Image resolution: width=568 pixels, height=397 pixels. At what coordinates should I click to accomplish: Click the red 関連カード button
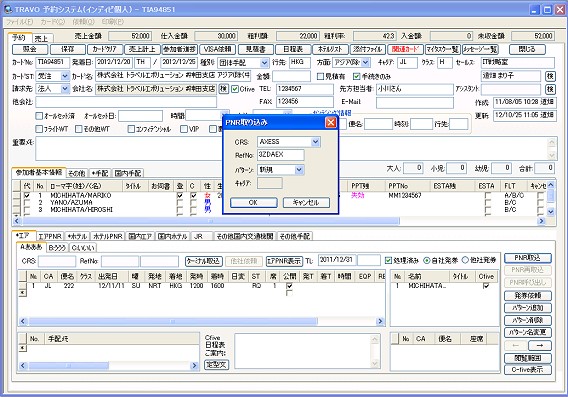pyautogui.click(x=405, y=49)
